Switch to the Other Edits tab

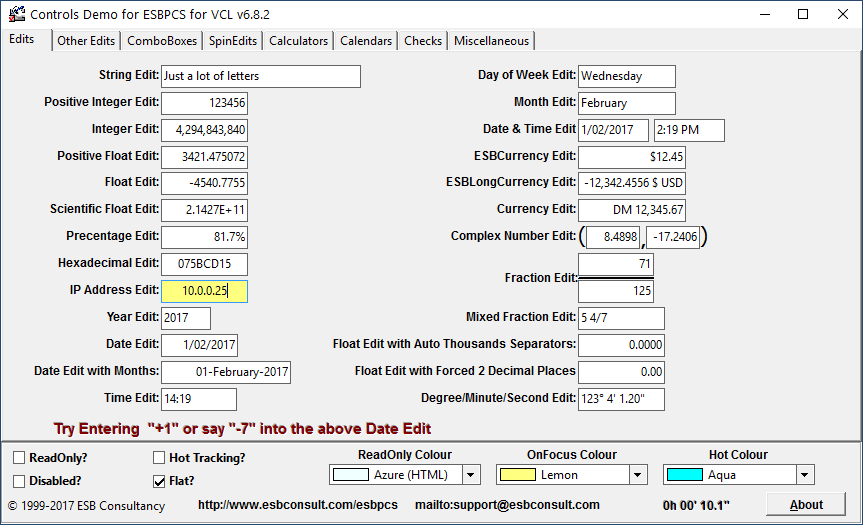86,41
